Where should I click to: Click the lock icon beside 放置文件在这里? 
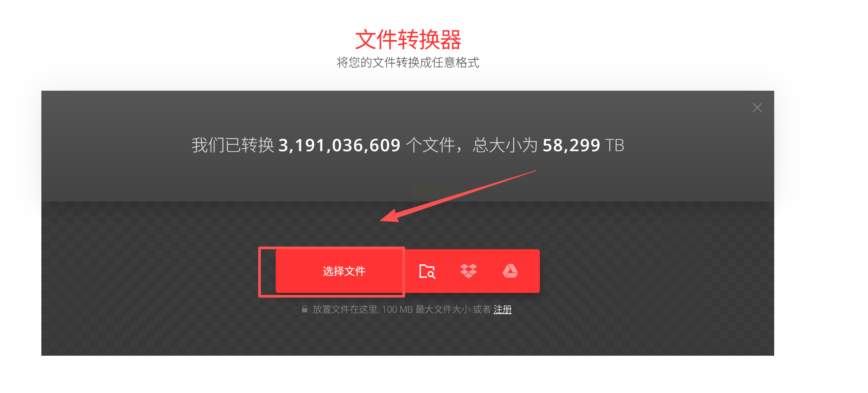pos(304,309)
